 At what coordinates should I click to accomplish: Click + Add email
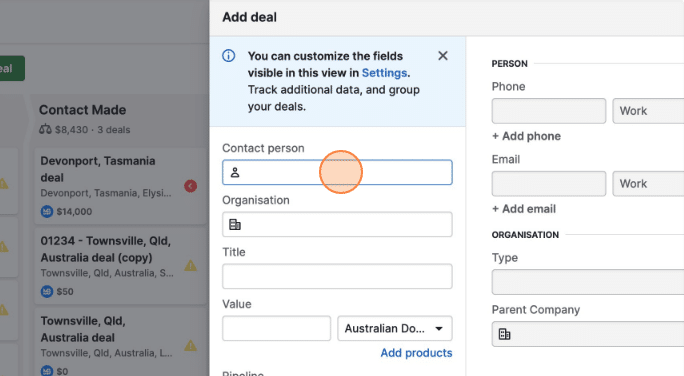tap(523, 209)
